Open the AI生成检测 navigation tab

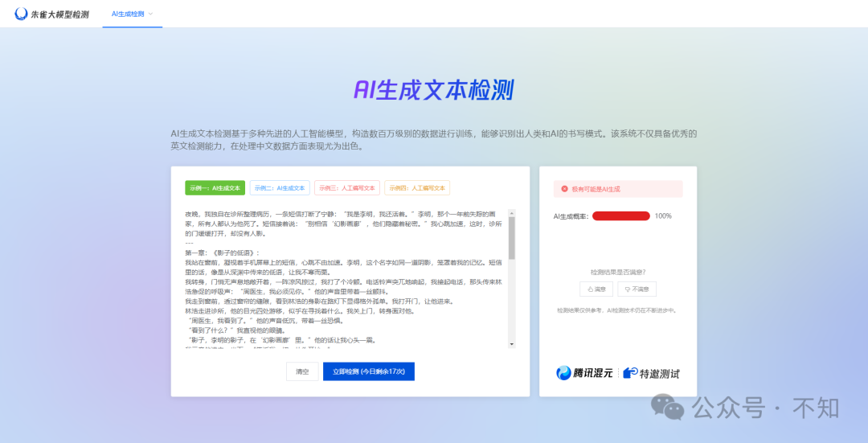127,14
